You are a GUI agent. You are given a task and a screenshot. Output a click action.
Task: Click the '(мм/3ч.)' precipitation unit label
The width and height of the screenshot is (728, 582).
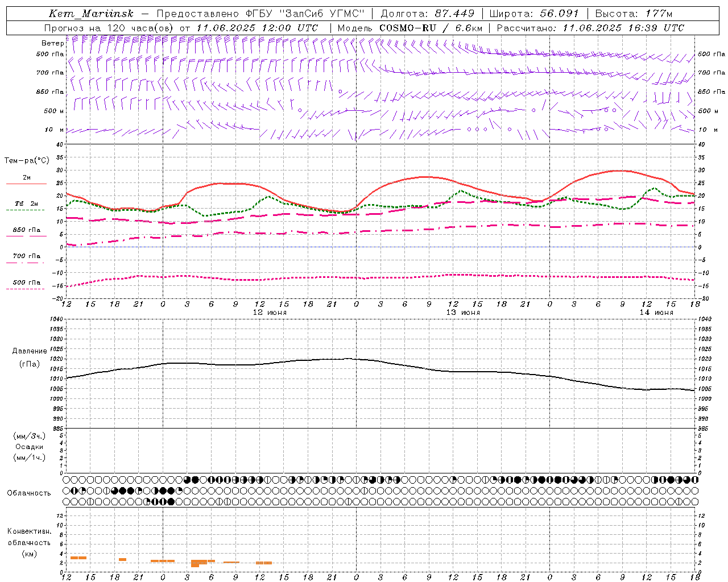pos(29,436)
